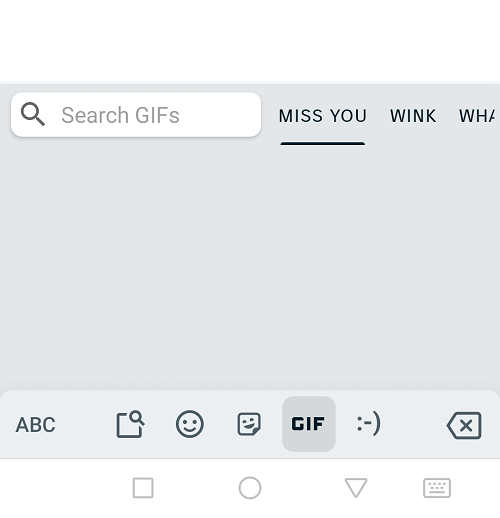Open the :-) text emoticons panel
Viewport: 500px width, 518px height.
click(x=368, y=424)
